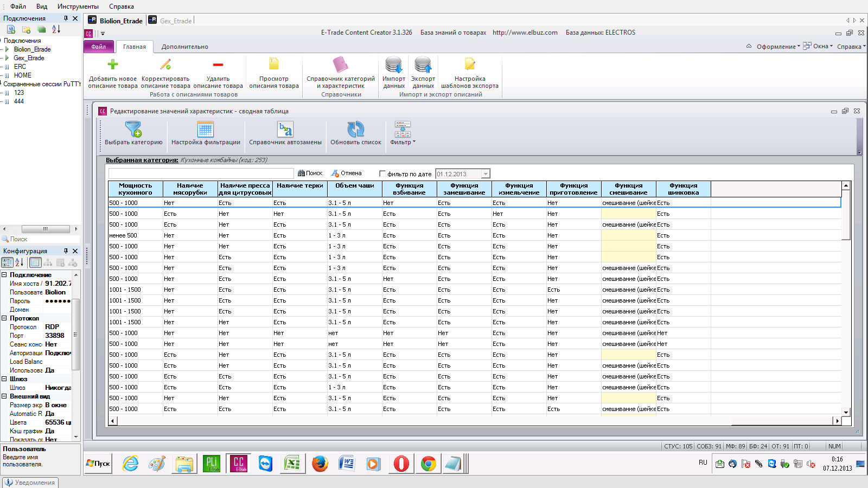Click the Поиск search button

(310, 174)
